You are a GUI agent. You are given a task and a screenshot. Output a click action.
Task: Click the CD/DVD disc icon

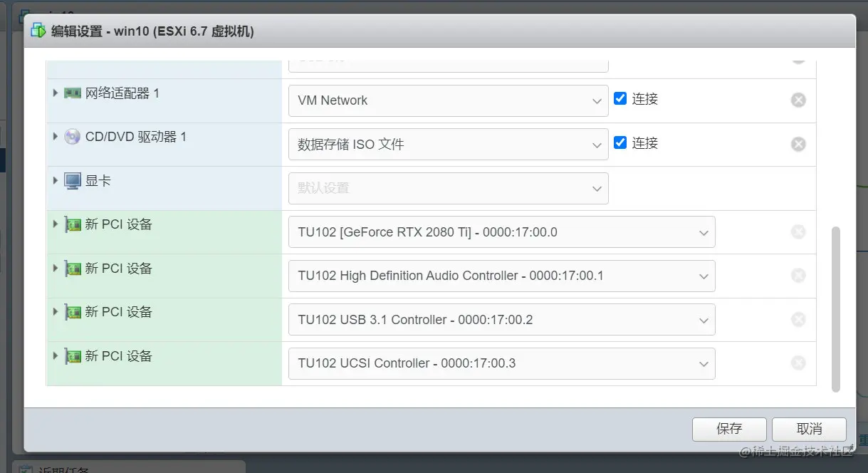pos(72,137)
